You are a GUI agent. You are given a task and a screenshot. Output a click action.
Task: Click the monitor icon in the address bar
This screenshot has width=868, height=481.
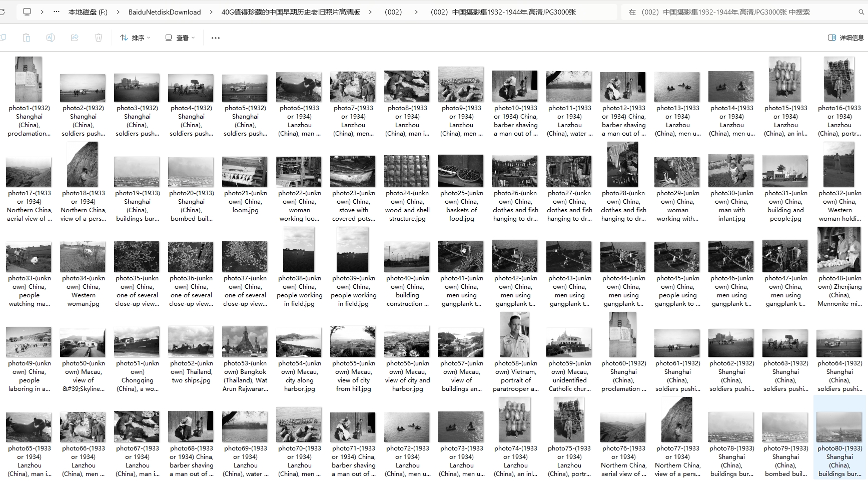27,12
